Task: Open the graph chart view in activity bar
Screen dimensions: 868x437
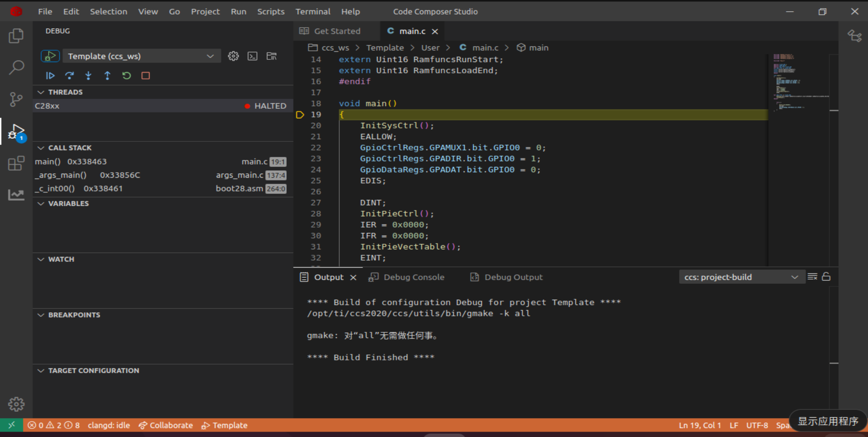Action: [16, 195]
